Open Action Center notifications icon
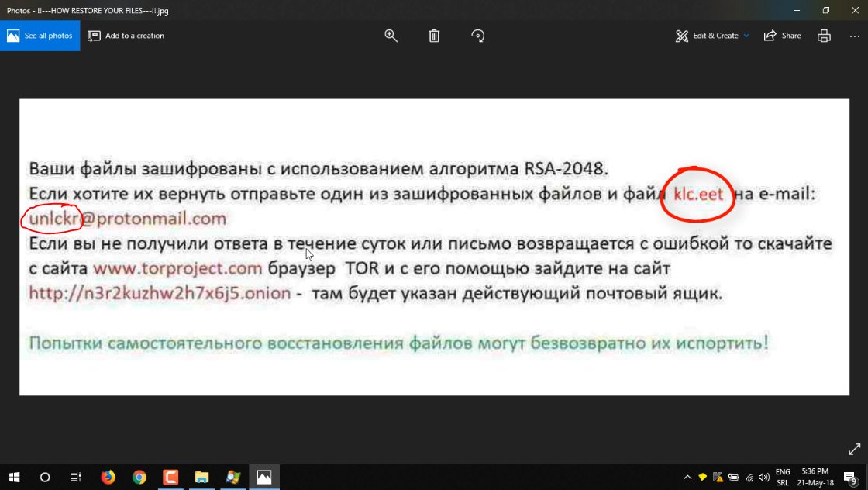The width and height of the screenshot is (868, 490). [850, 478]
